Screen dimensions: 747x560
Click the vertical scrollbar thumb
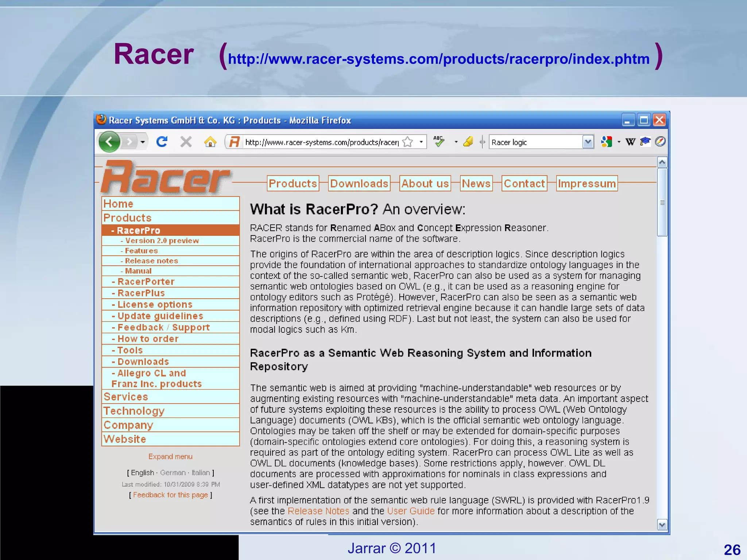pyautogui.click(x=662, y=202)
